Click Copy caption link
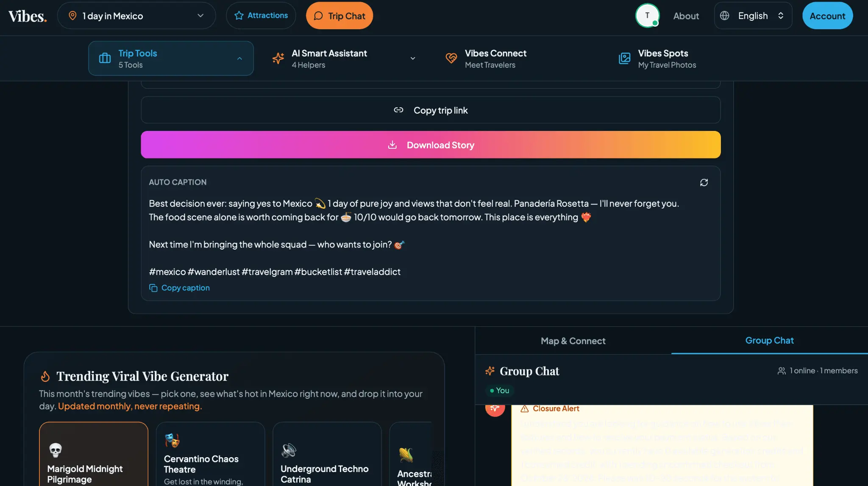Viewport: 868px width, 486px height. (x=185, y=288)
